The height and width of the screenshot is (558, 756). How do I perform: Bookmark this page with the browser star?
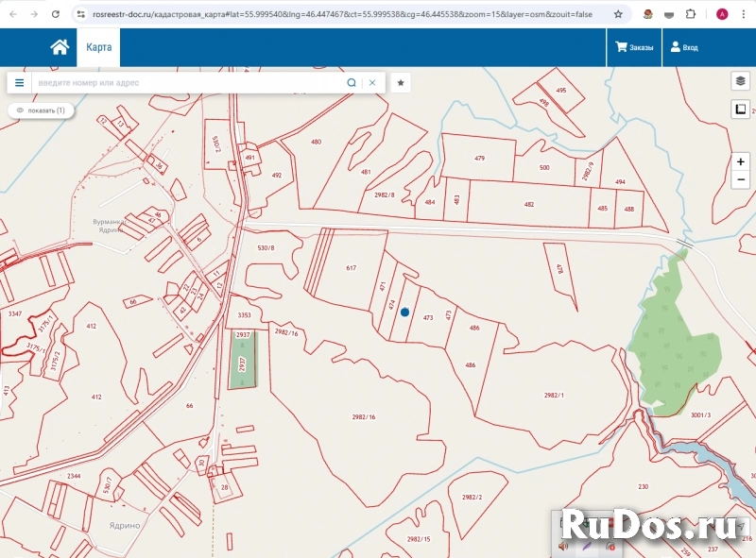(618, 15)
